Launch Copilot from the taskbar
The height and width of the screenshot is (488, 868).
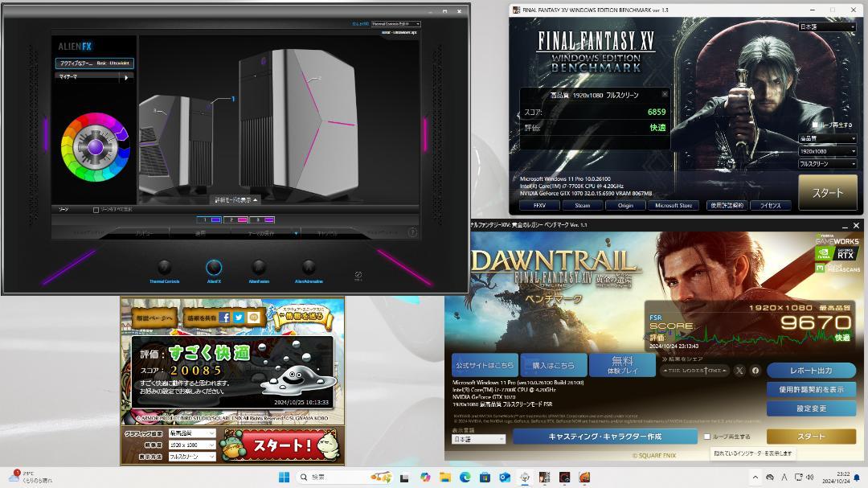(x=425, y=478)
